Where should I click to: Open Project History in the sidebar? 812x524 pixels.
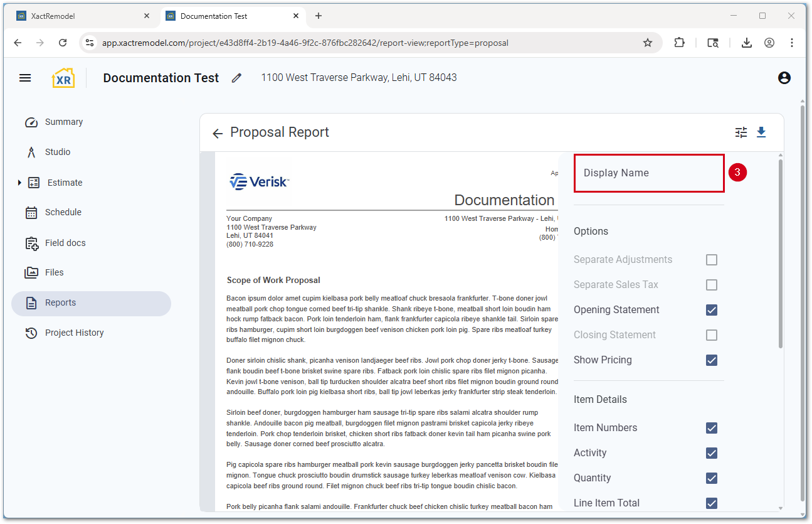(x=74, y=333)
